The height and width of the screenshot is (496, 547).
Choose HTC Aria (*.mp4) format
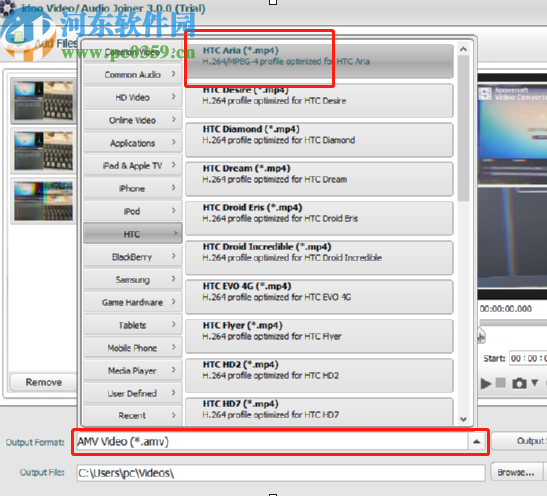pyautogui.click(x=319, y=61)
